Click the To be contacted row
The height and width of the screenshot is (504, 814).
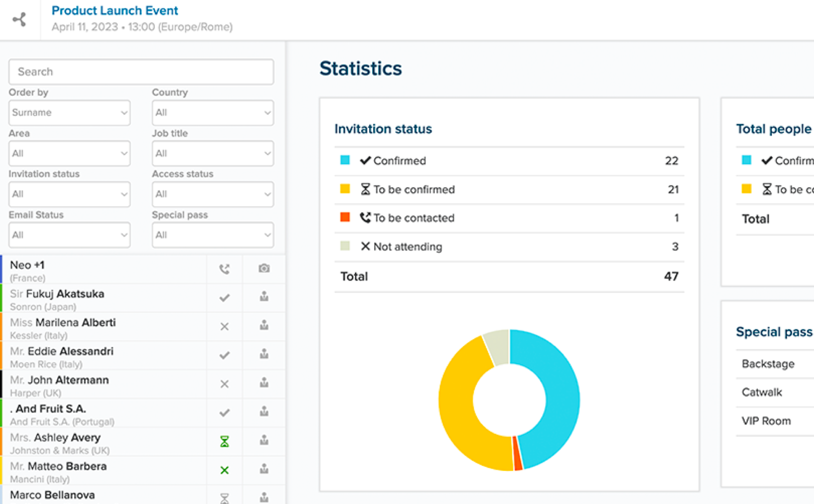(x=509, y=218)
